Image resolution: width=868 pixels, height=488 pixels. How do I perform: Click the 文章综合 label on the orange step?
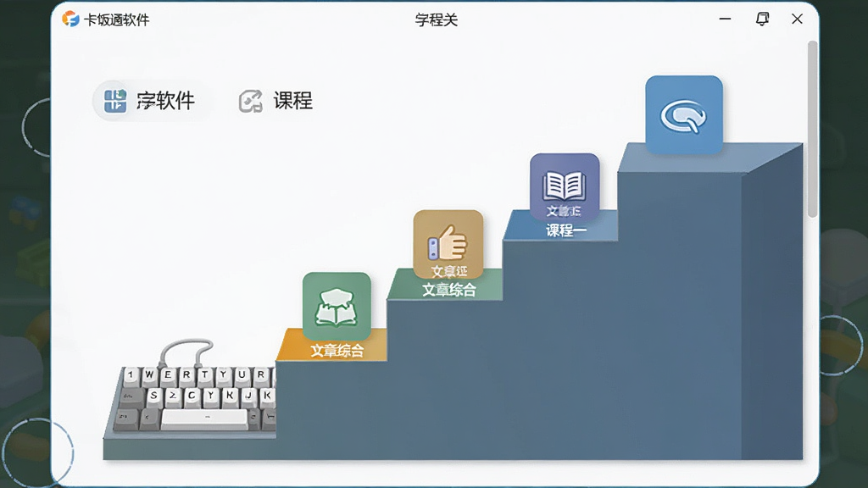(x=337, y=350)
